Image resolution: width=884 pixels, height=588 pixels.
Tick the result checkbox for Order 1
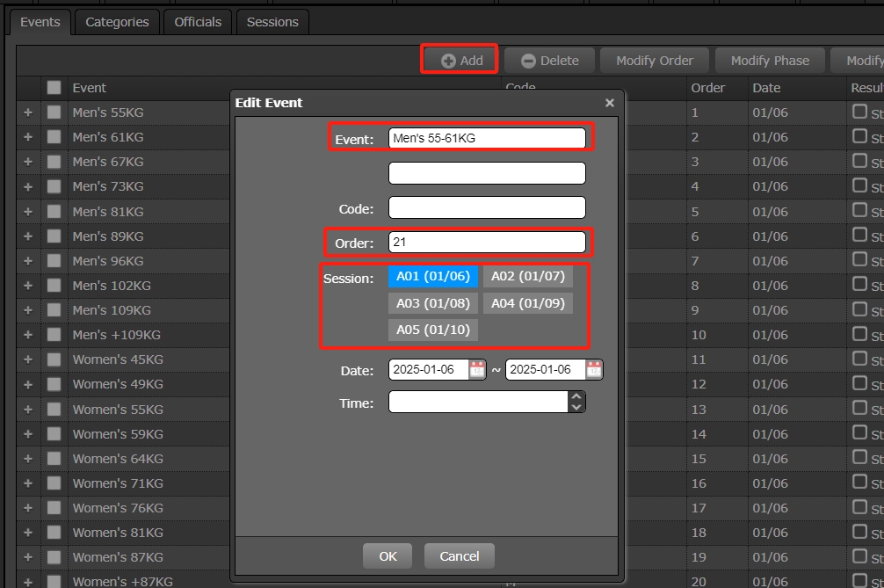pyautogui.click(x=859, y=112)
